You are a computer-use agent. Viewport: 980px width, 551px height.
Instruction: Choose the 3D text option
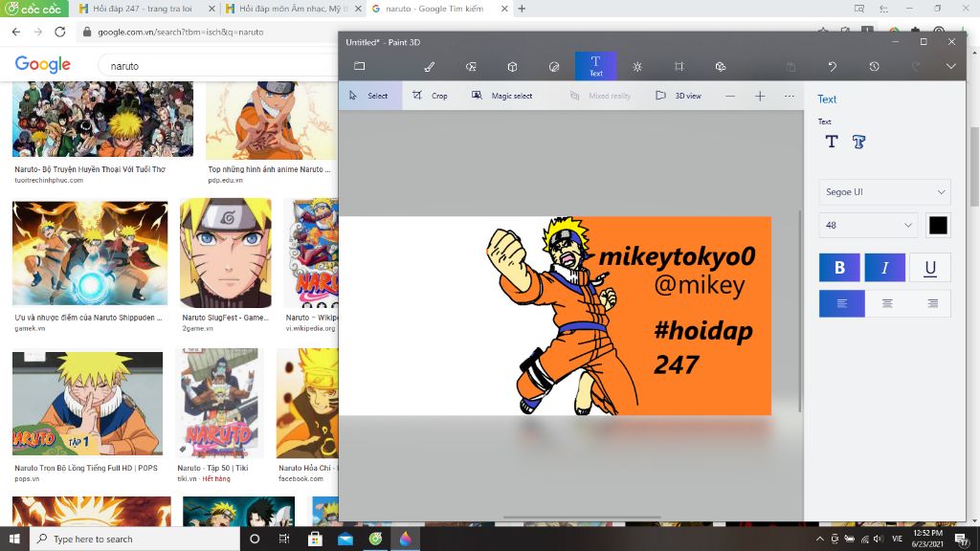coord(858,142)
